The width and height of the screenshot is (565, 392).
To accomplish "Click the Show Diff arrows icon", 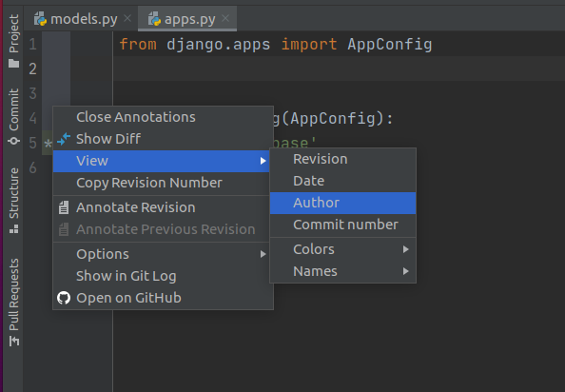I will (64, 139).
